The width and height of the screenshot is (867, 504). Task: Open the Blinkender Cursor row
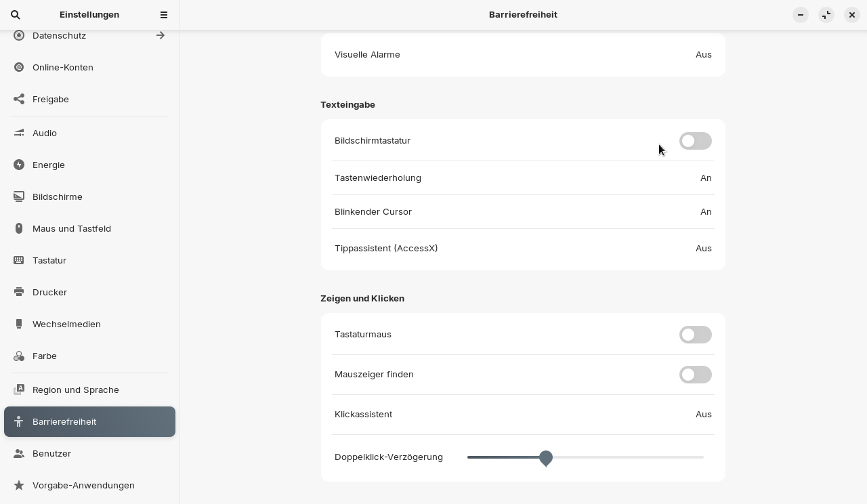pyautogui.click(x=522, y=212)
